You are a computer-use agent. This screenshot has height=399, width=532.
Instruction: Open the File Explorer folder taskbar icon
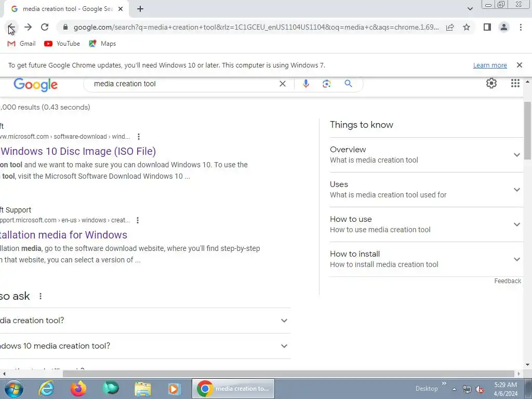tap(143, 389)
